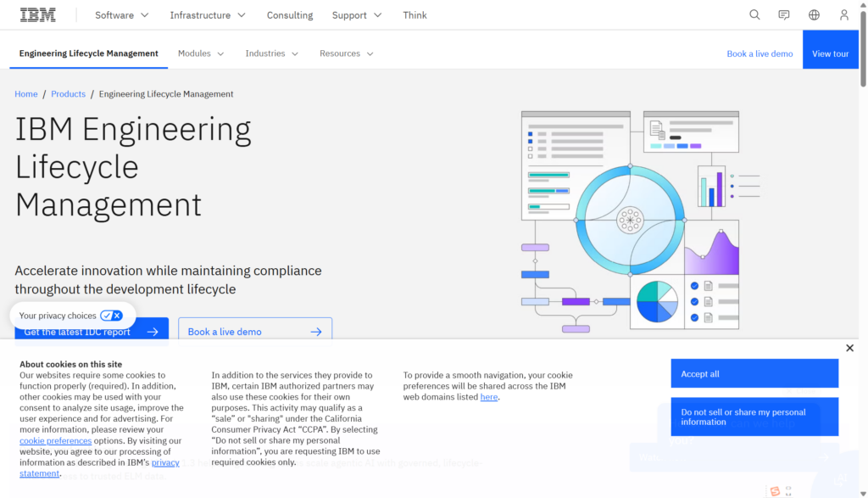Expand the Industries dropdown
This screenshot has height=498, width=868.
(x=272, y=53)
